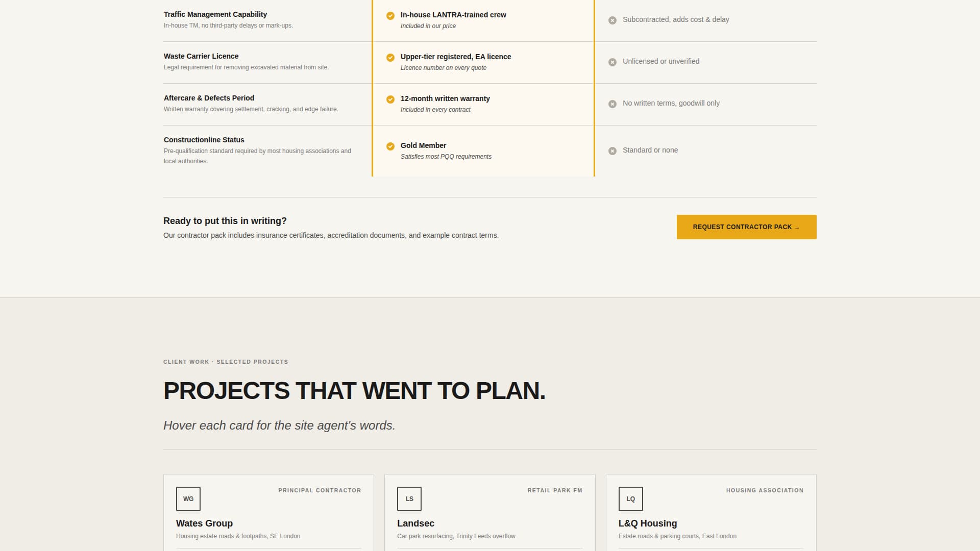Click the Unlicensed or unverified text
Viewport: 980px width, 551px height.
[x=661, y=61]
